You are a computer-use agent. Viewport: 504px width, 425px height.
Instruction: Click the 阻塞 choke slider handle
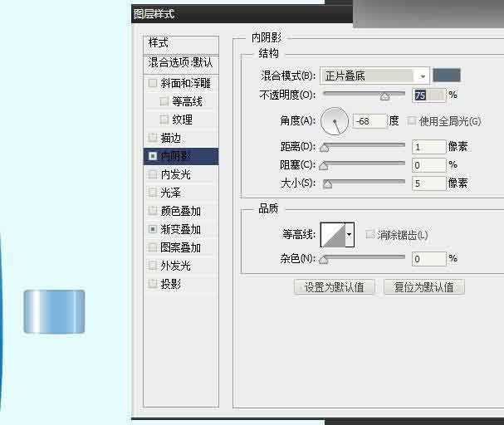(x=323, y=166)
